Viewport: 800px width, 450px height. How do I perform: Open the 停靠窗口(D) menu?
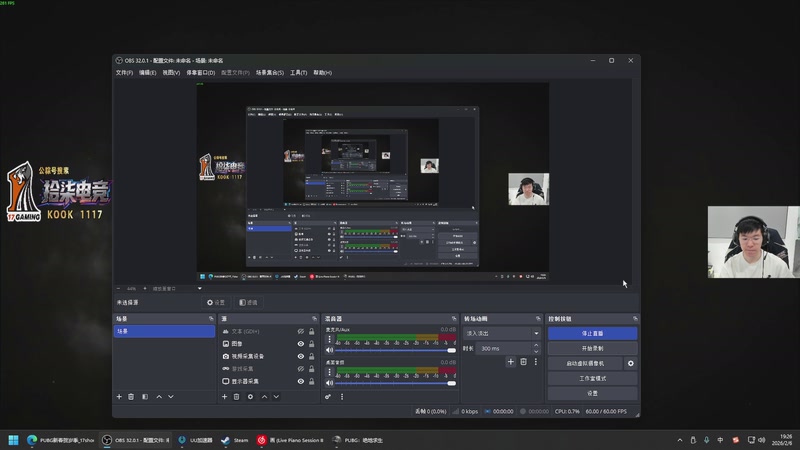click(201, 72)
